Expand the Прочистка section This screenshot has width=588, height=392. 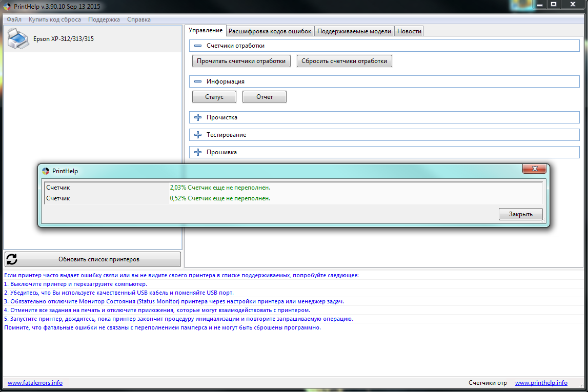click(198, 117)
